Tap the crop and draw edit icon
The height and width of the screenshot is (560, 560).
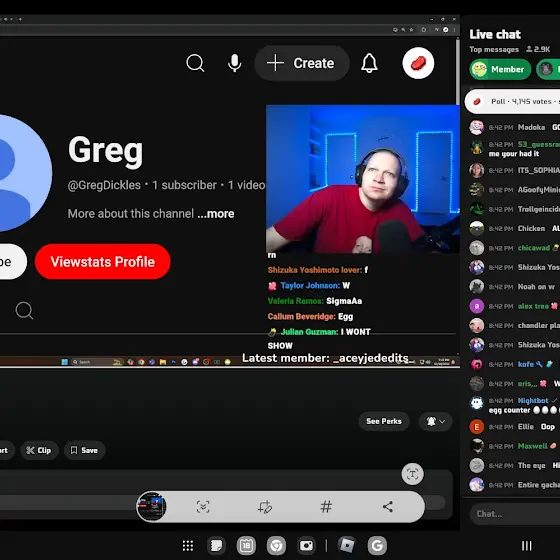coord(265,507)
